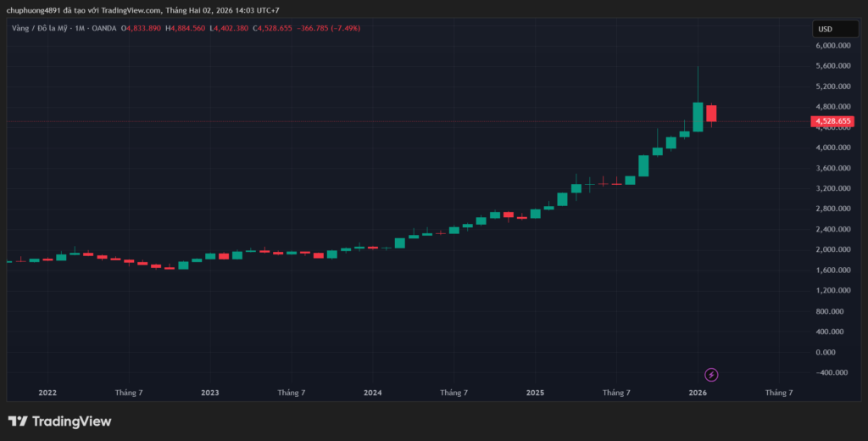Click the 2022 label on time axis
This screenshot has width=868, height=441.
(47, 393)
